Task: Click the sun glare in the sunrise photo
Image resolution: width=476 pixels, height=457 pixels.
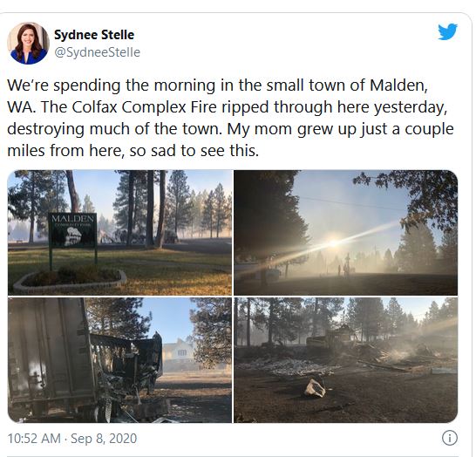Action: tap(333, 243)
